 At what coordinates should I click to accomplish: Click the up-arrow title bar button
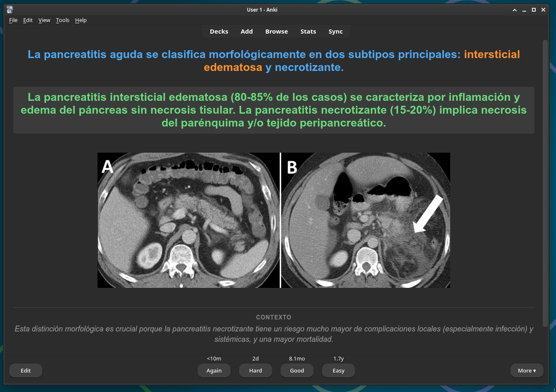click(515, 10)
